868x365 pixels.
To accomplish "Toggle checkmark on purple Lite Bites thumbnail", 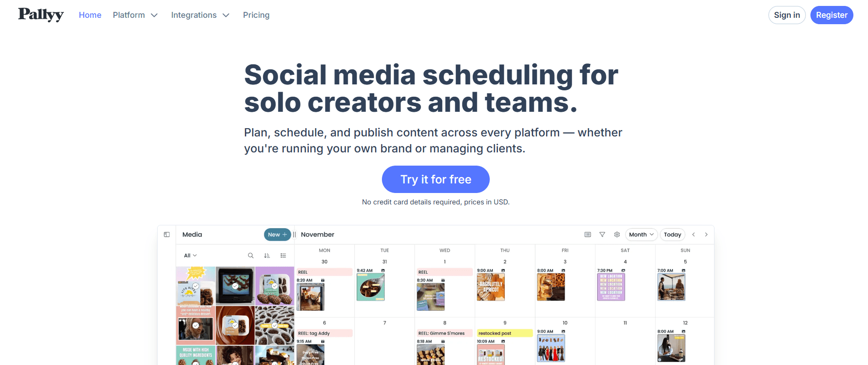I will [x=275, y=286].
